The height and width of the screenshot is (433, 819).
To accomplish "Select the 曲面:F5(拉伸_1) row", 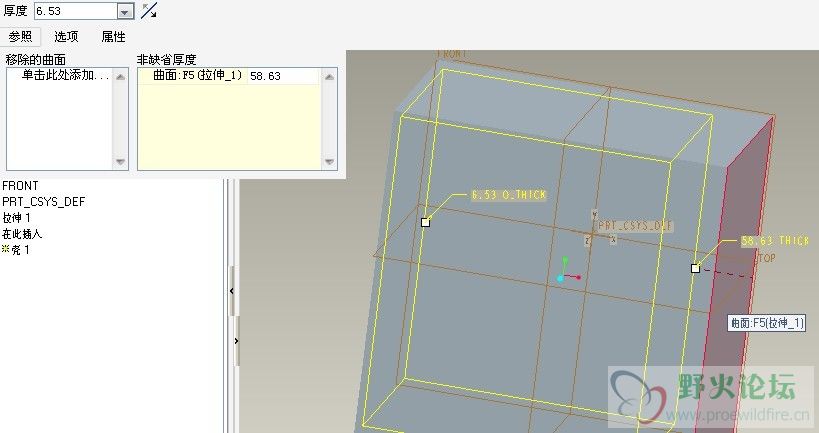I will (x=230, y=76).
